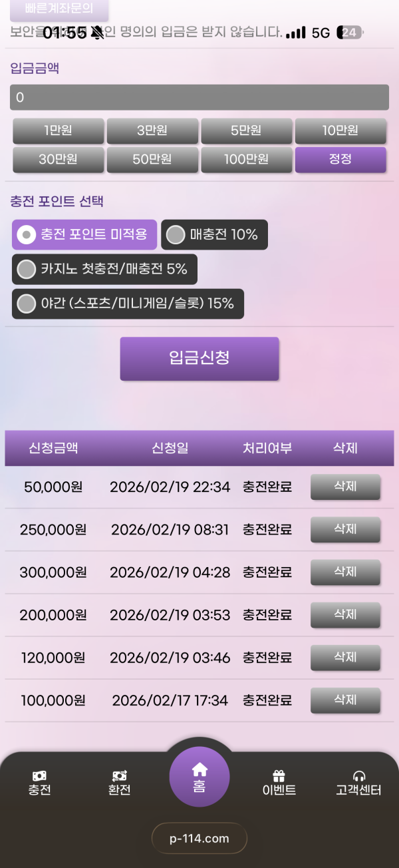
Task: Open the 이벤트 gift icon
Action: (279, 776)
